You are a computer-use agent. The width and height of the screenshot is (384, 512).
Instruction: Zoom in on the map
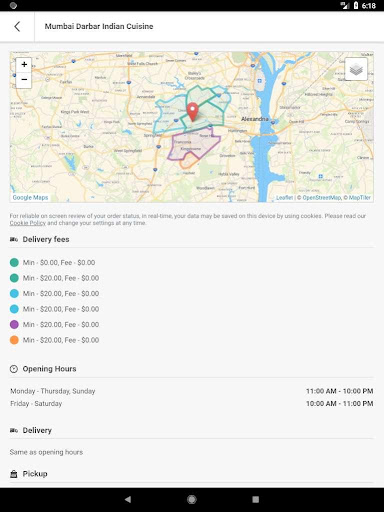pos(24,64)
